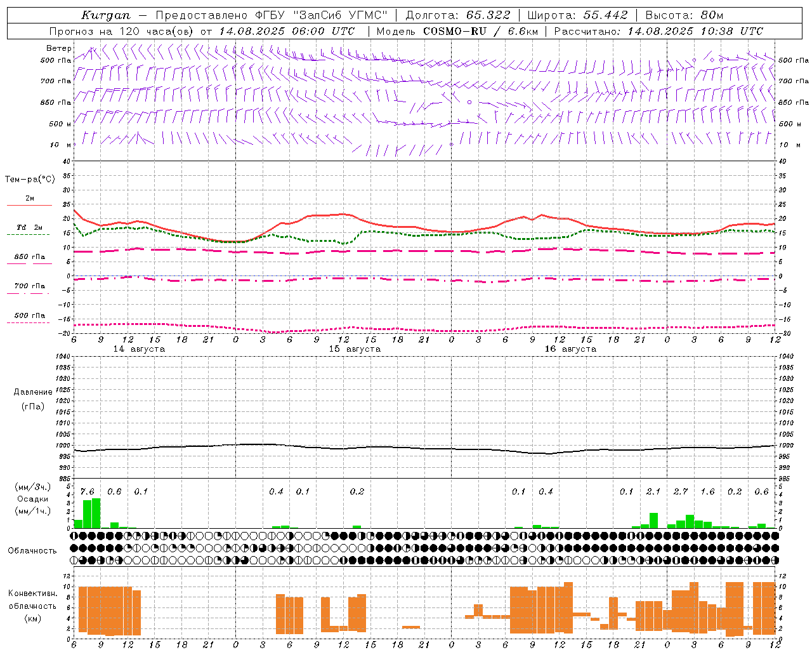Image resolution: width=812 pixels, height=650 pixels.
Task: Click the station name "Kurgan" in header
Action: click(106, 15)
